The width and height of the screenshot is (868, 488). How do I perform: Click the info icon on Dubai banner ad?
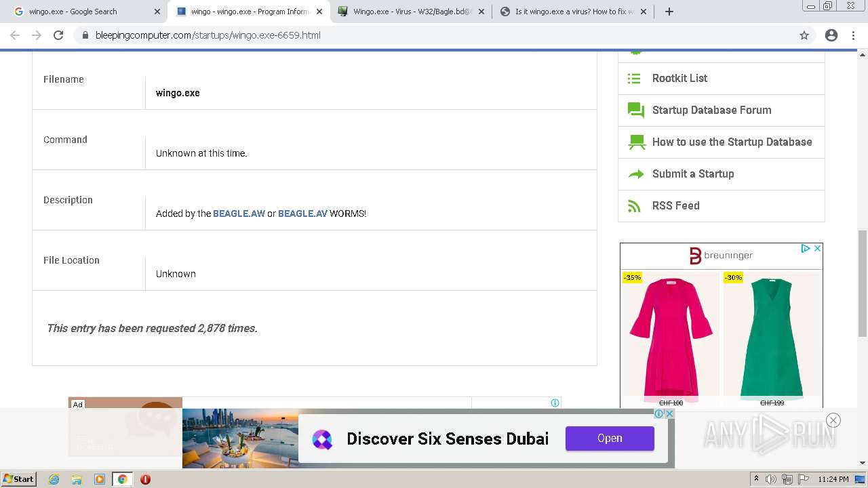[658, 413]
